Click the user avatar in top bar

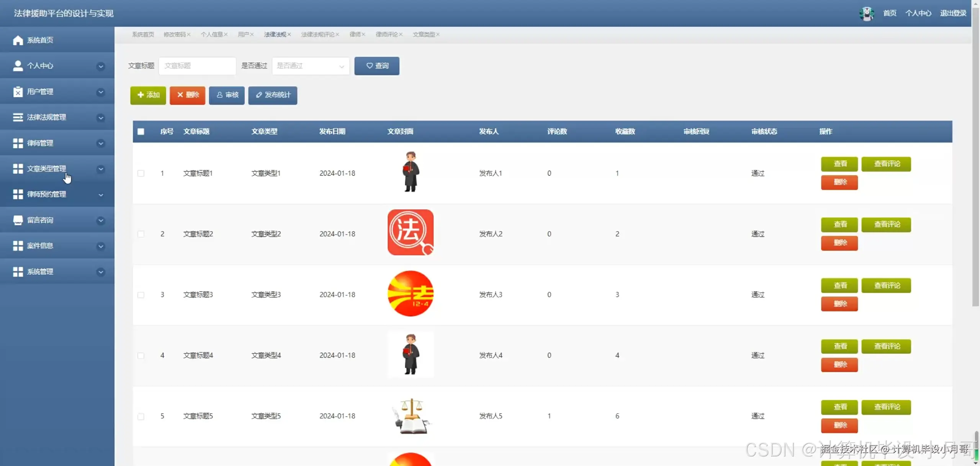pyautogui.click(x=867, y=13)
